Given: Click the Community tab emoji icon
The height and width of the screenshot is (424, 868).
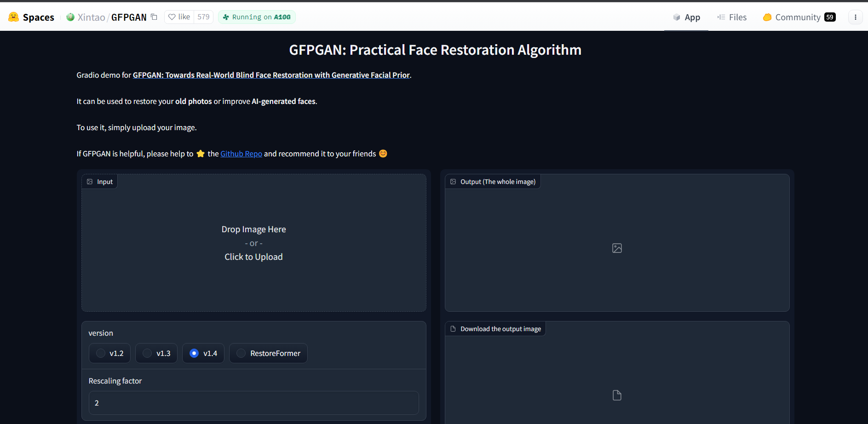Looking at the screenshot, I should (767, 17).
